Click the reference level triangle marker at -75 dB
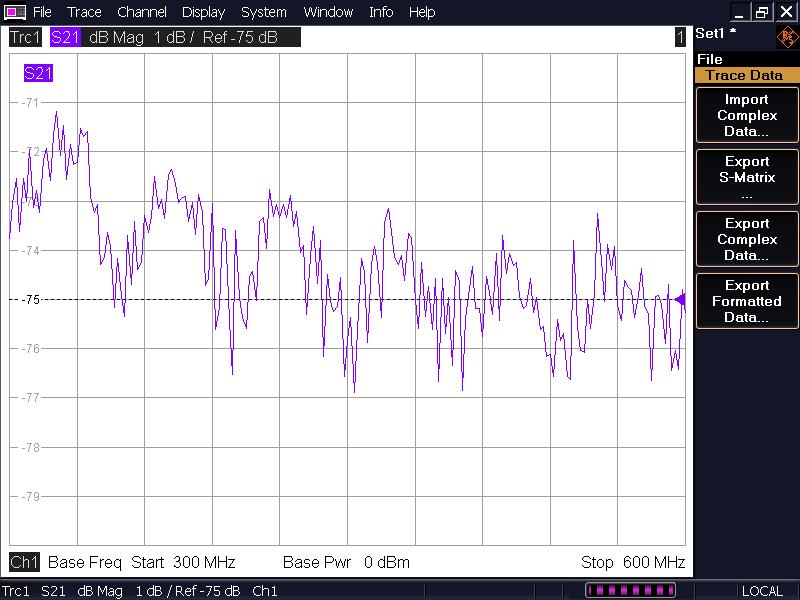 point(680,299)
